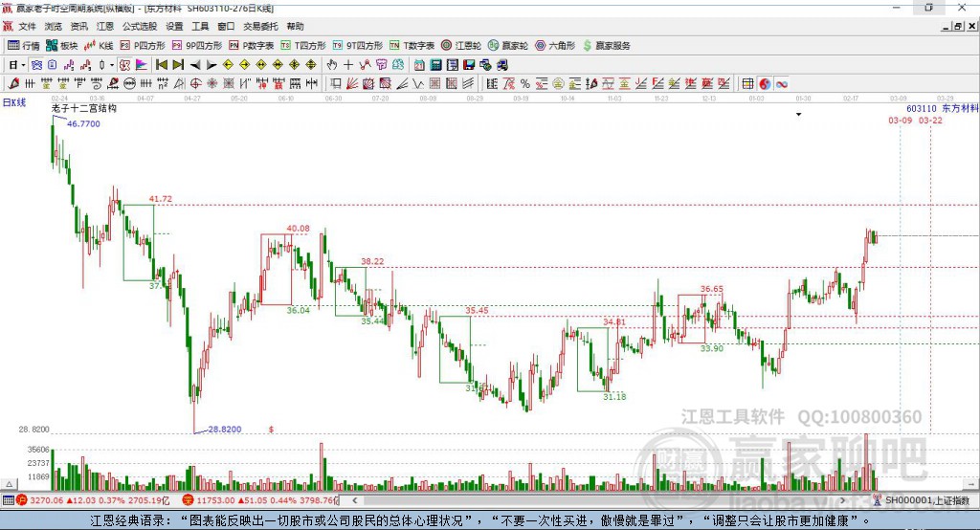Viewport: 980px width, 530px height.
Task: Select the hand pan tool
Action: click(332, 65)
